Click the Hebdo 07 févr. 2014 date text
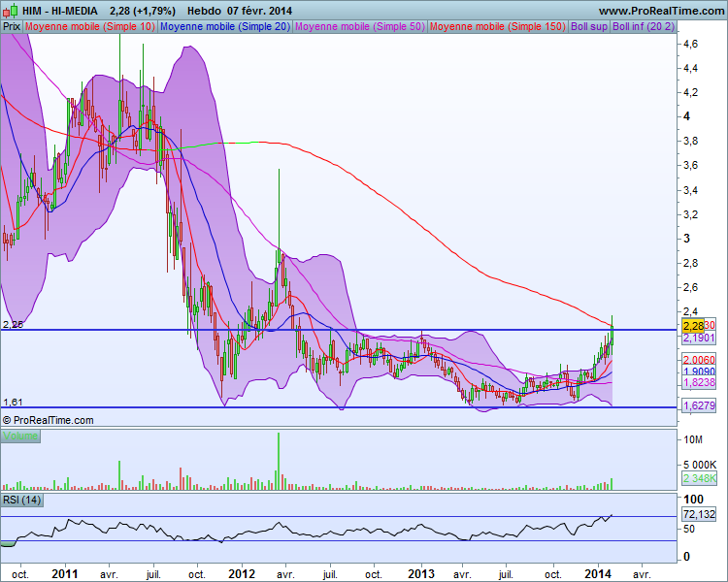Viewport: 728px width, 582px height. tap(240, 11)
